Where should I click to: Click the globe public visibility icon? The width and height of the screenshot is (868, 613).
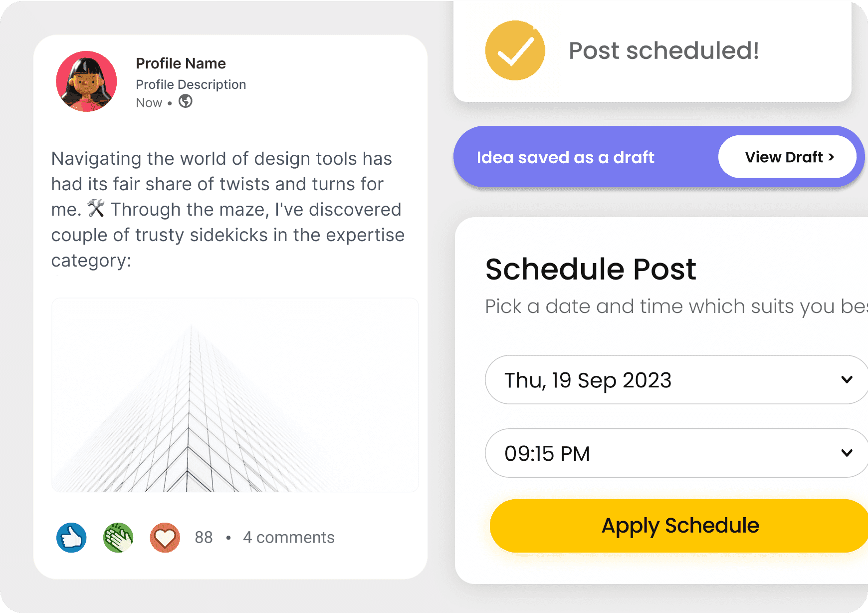[186, 101]
